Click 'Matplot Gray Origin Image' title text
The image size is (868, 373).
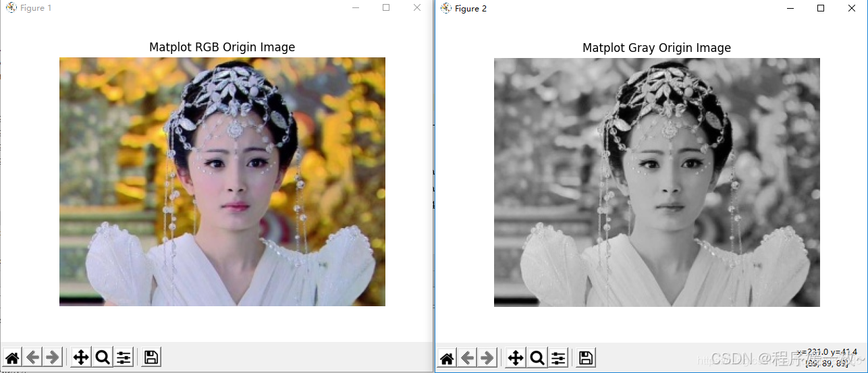(x=657, y=48)
